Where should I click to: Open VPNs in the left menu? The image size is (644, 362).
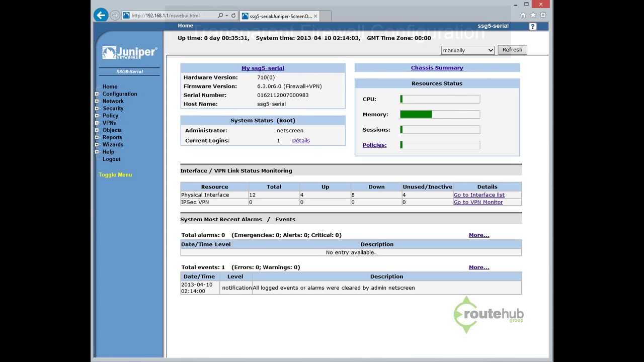pos(109,123)
